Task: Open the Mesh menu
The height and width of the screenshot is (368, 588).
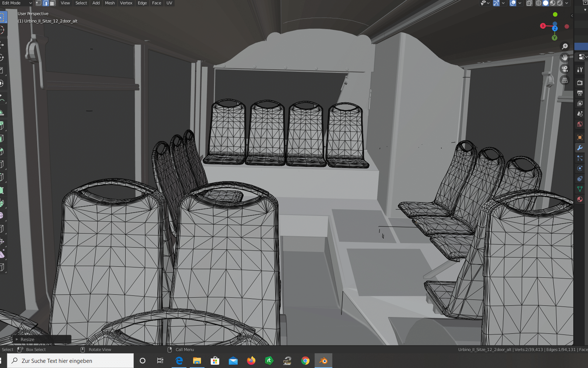Action: coord(110,3)
